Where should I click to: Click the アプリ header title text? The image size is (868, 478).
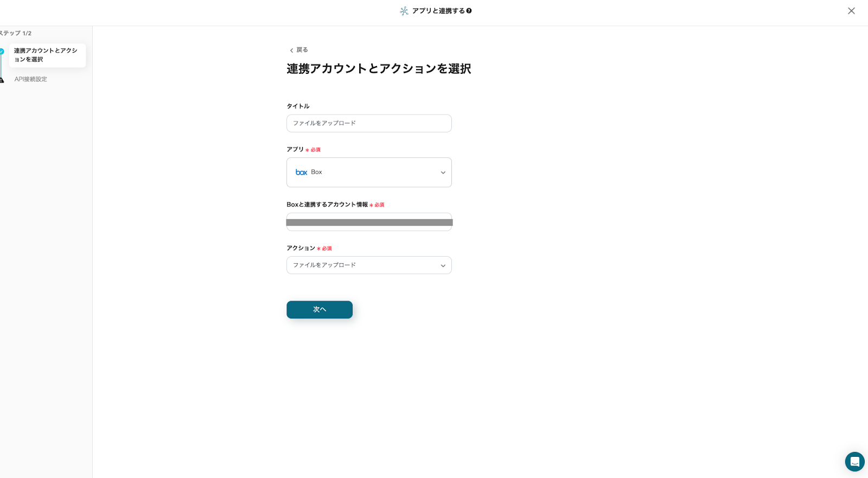pyautogui.click(x=438, y=11)
